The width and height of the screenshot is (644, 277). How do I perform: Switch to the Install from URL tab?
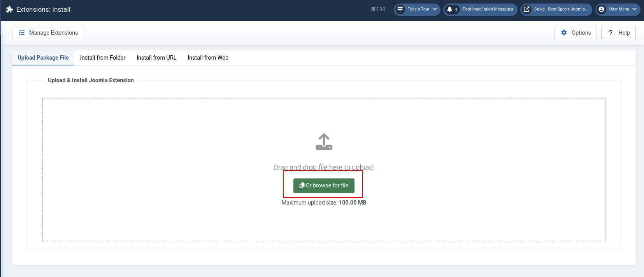(x=156, y=58)
